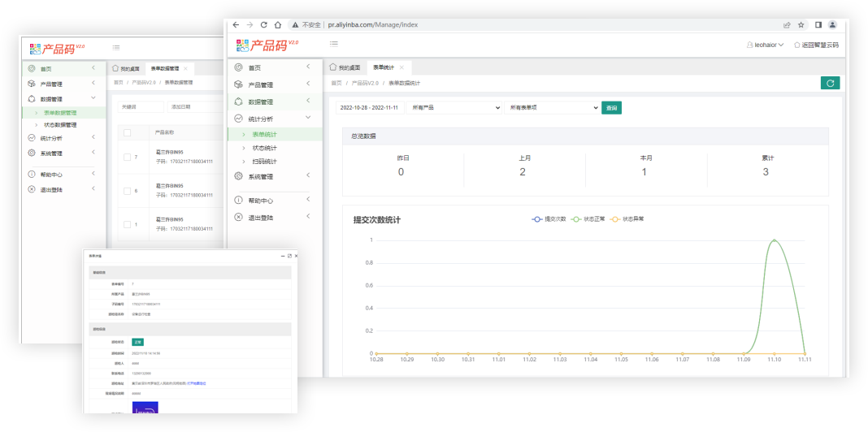Click the 返回智慧云码 link
The image size is (868, 432).
click(816, 45)
